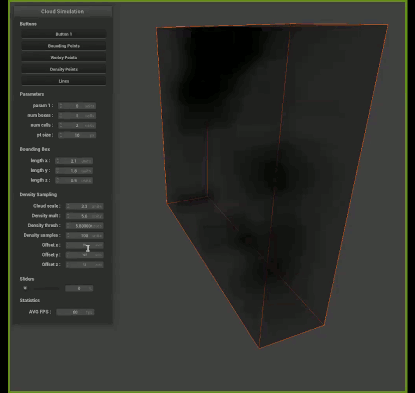Select the Density samples value field
Screen dimensions: 415x393
pos(85,235)
